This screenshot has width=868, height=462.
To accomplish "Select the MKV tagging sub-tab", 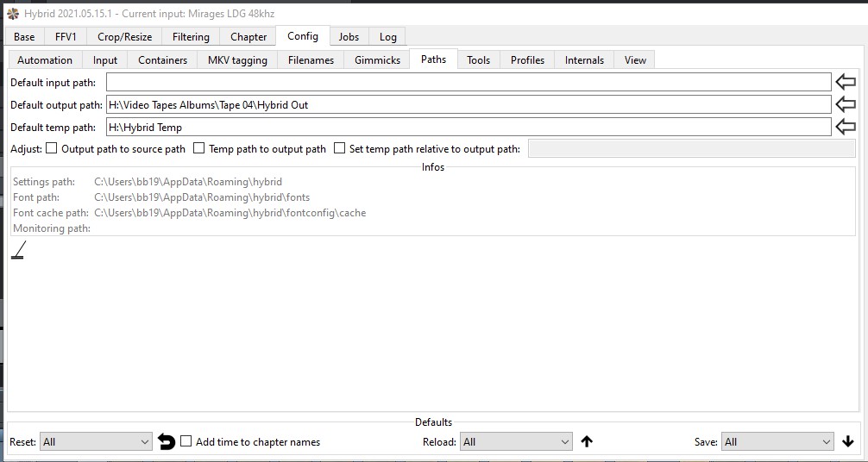I will [237, 60].
